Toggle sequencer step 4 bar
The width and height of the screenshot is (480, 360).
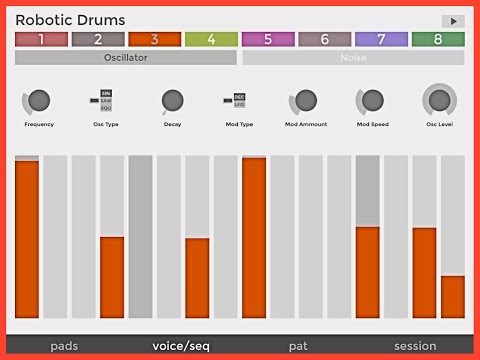coord(112,236)
